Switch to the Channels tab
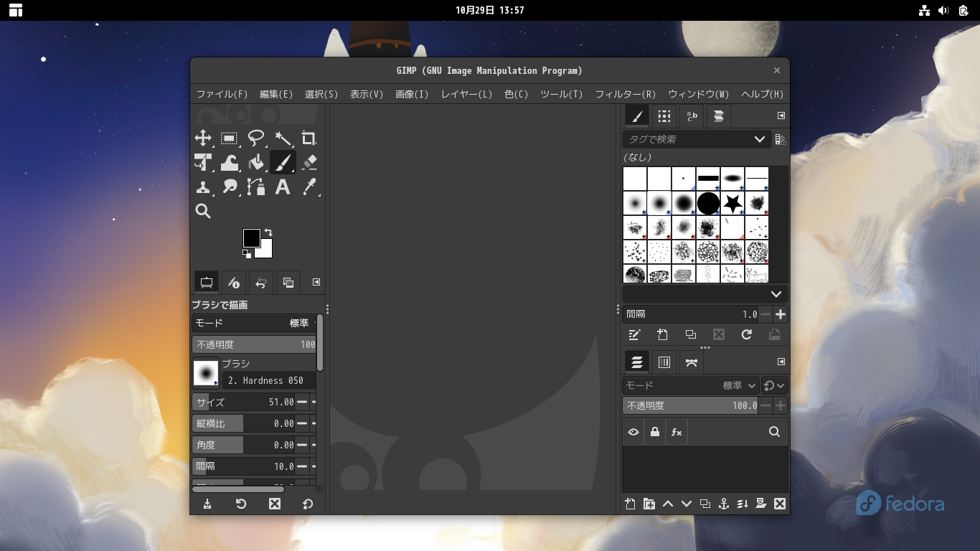The height and width of the screenshot is (551, 980). (664, 362)
